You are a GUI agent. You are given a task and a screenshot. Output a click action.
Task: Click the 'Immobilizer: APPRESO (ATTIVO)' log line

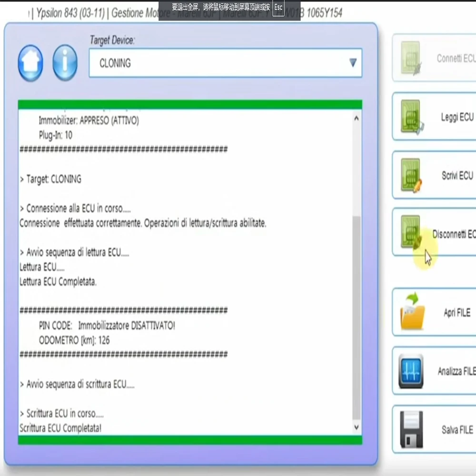tap(89, 120)
